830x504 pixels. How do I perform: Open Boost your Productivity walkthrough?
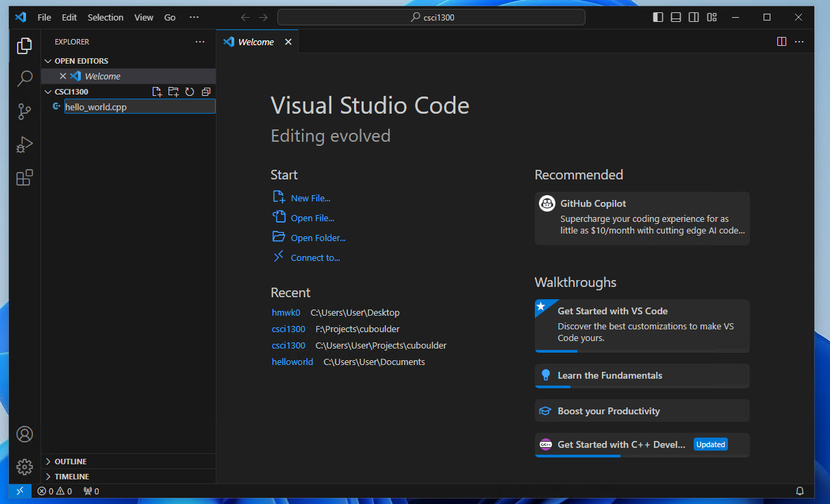click(x=642, y=412)
